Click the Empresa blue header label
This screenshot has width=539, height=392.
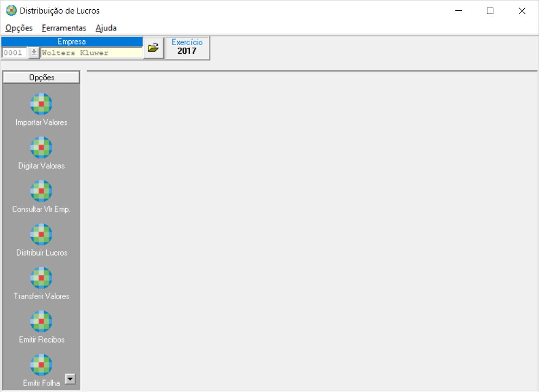(x=72, y=42)
